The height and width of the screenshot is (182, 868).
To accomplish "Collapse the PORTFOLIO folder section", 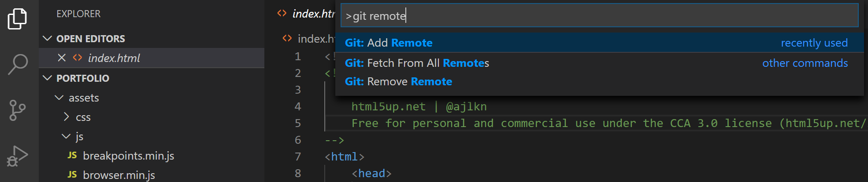I will [x=47, y=78].
